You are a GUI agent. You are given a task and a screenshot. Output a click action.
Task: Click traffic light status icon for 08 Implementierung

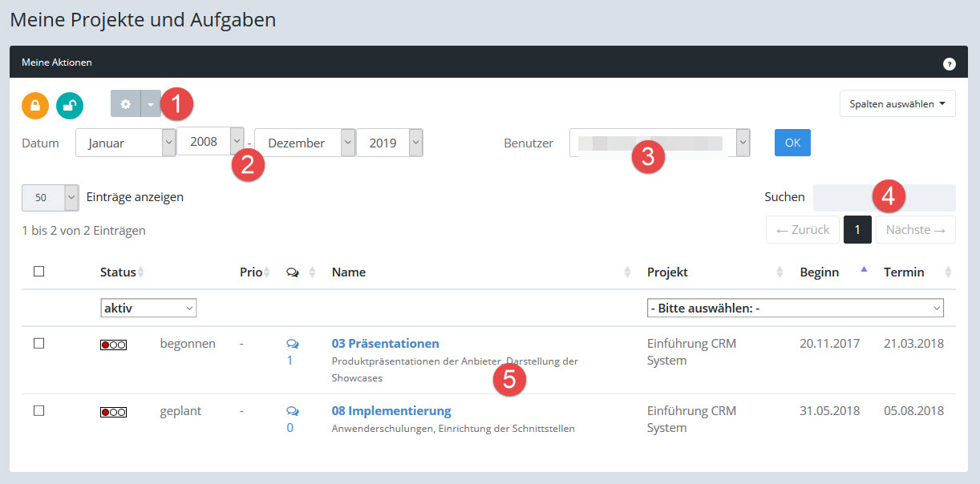tap(113, 412)
